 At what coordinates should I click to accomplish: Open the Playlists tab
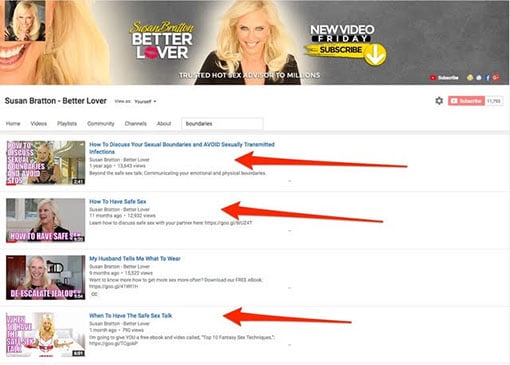[67, 124]
